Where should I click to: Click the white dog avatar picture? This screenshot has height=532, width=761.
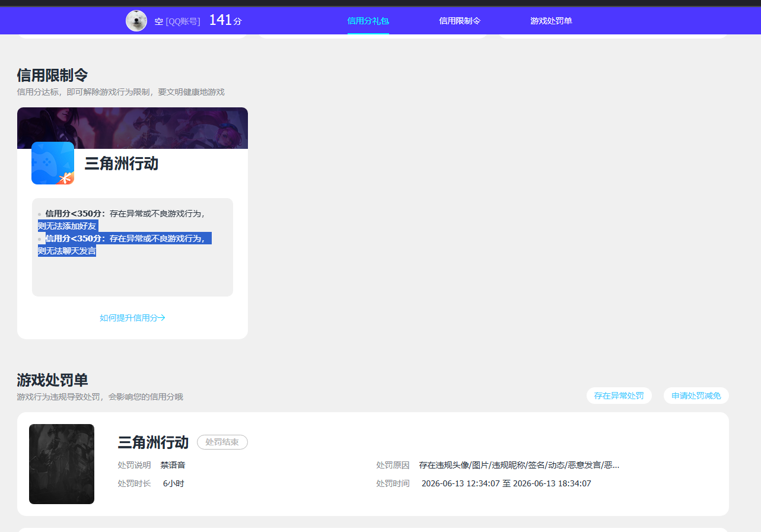pos(136,21)
